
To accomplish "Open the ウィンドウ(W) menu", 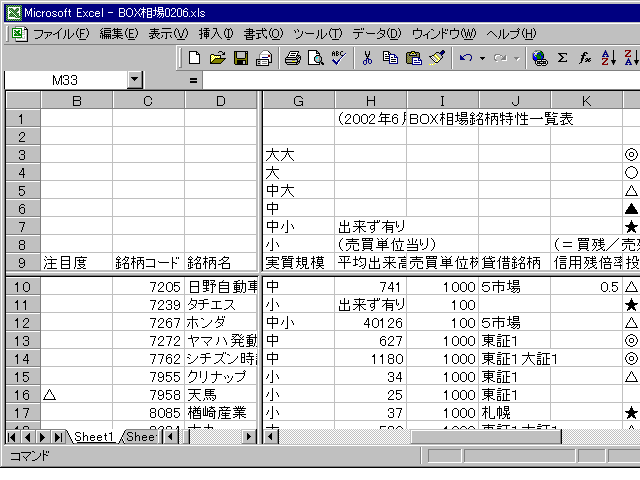I will pos(444,34).
